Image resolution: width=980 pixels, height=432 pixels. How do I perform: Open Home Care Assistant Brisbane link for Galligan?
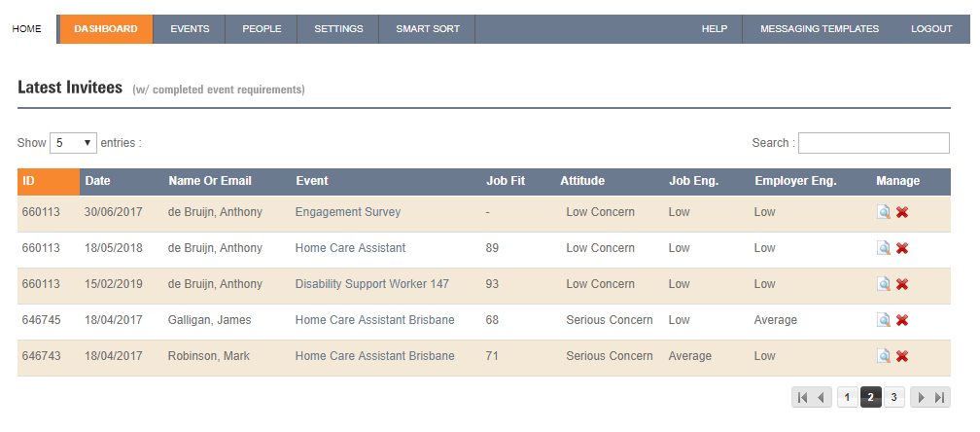375,320
